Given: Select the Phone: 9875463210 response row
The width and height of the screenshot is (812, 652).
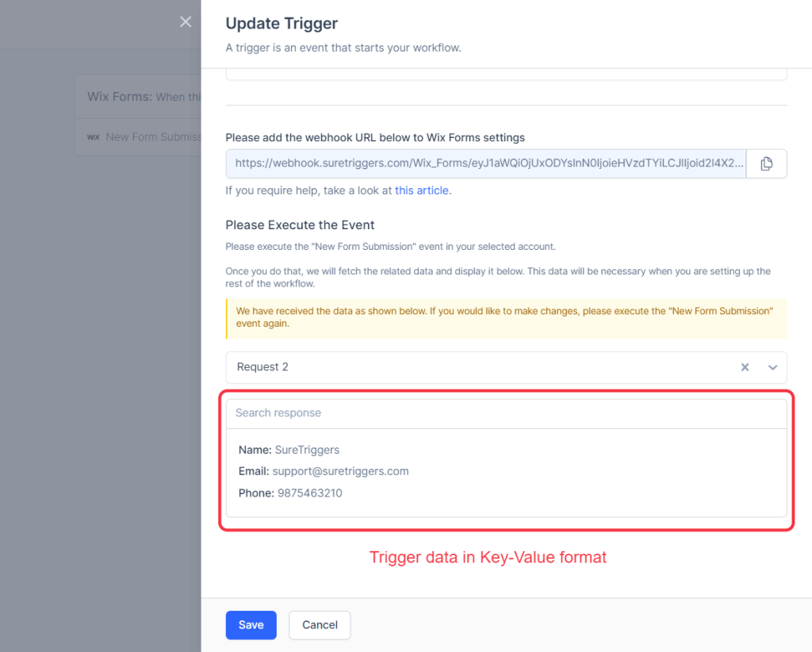Looking at the screenshot, I should coord(290,493).
